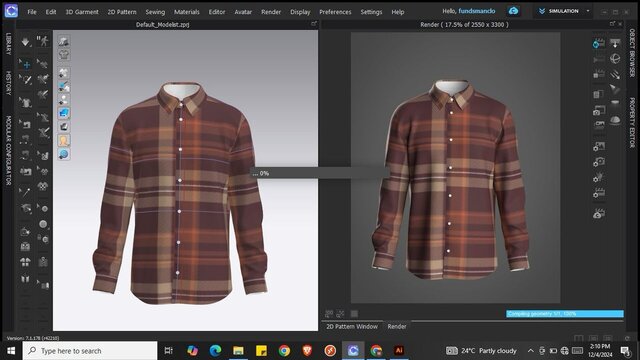Open the Avatar menu
This screenshot has width=640, height=360.
click(x=243, y=12)
